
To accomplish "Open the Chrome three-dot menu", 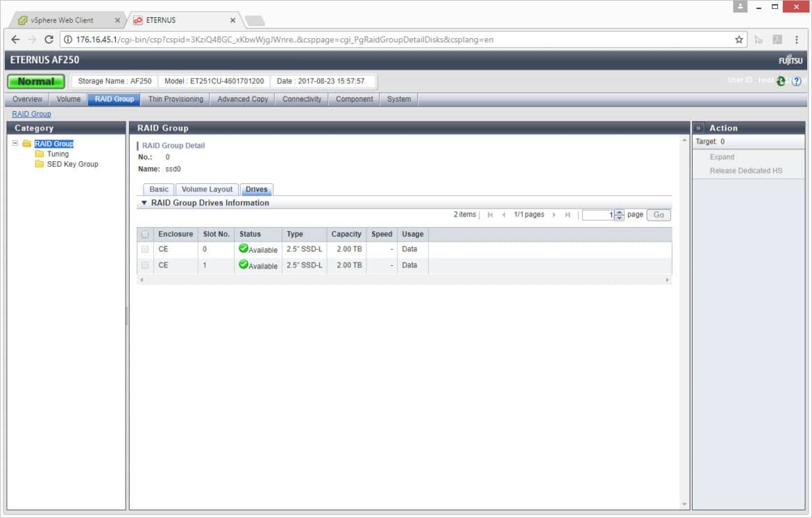I will 797,40.
